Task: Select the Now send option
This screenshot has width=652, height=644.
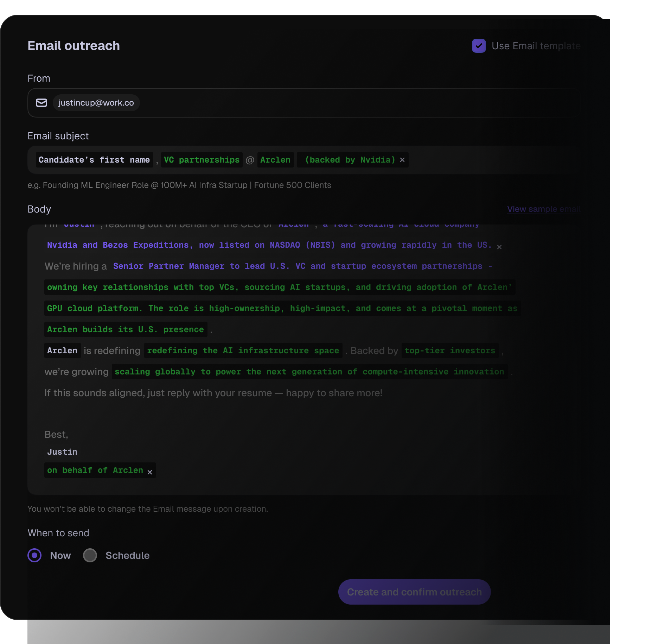Action: pyautogui.click(x=34, y=555)
